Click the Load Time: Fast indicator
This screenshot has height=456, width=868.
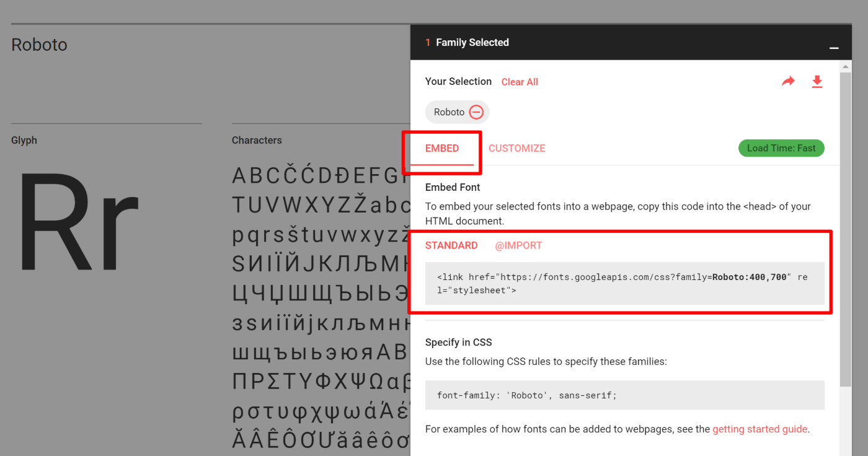coord(781,148)
